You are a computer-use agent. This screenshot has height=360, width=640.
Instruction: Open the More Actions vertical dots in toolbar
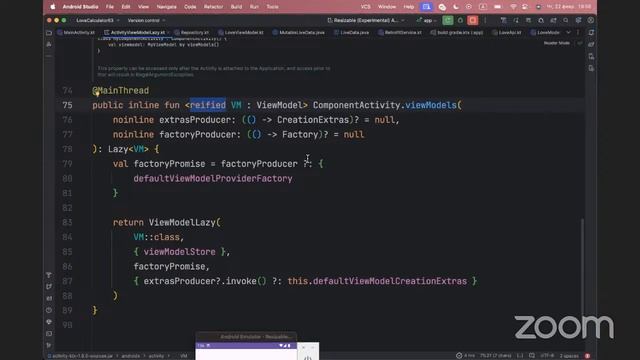click(485, 20)
